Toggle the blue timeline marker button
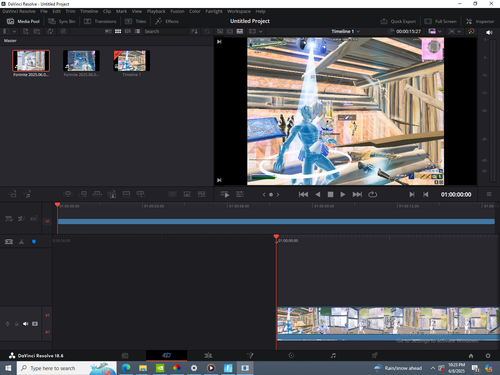Viewport: 500px width, 375px height. pos(34,242)
